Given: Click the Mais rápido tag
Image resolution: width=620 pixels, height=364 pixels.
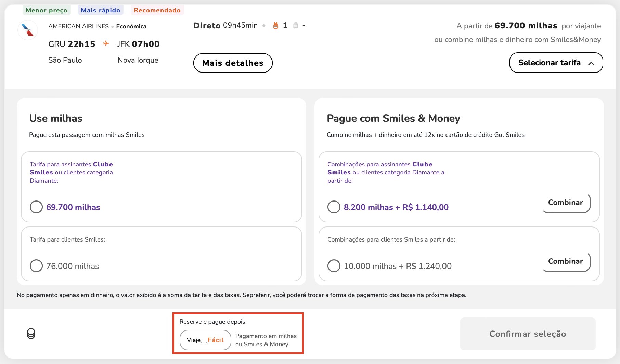Looking at the screenshot, I should 101,10.
